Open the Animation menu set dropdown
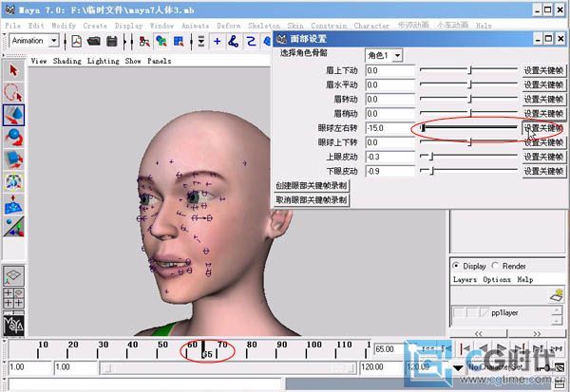The image size is (570, 392). coord(54,41)
